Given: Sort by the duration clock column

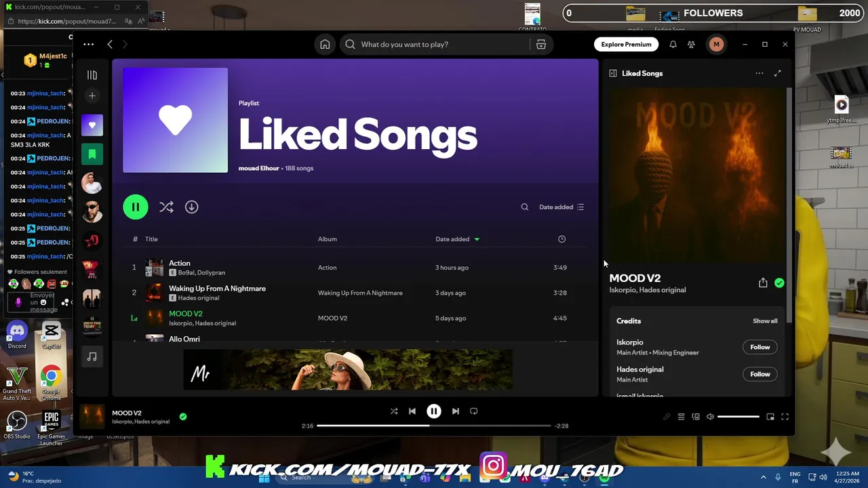Looking at the screenshot, I should (x=561, y=239).
